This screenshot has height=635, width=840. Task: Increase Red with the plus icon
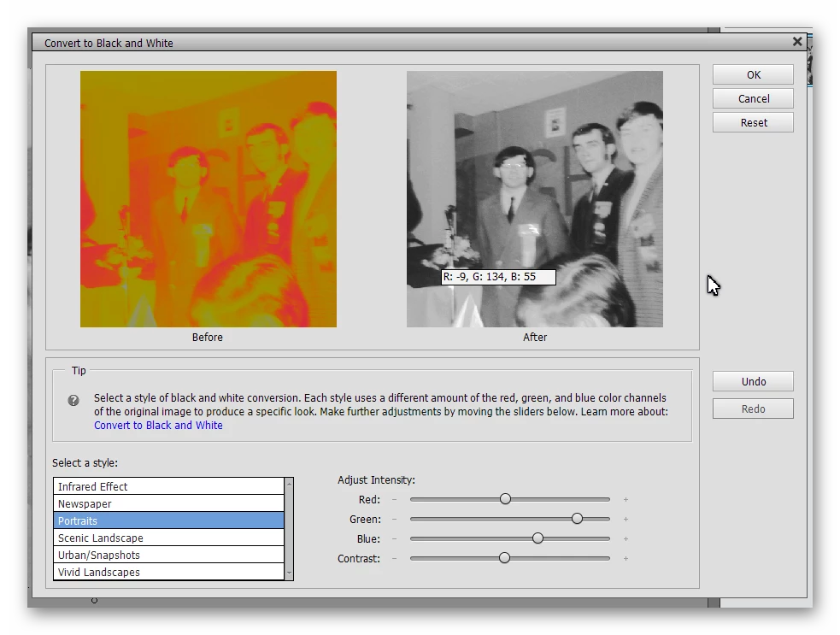pyautogui.click(x=626, y=499)
